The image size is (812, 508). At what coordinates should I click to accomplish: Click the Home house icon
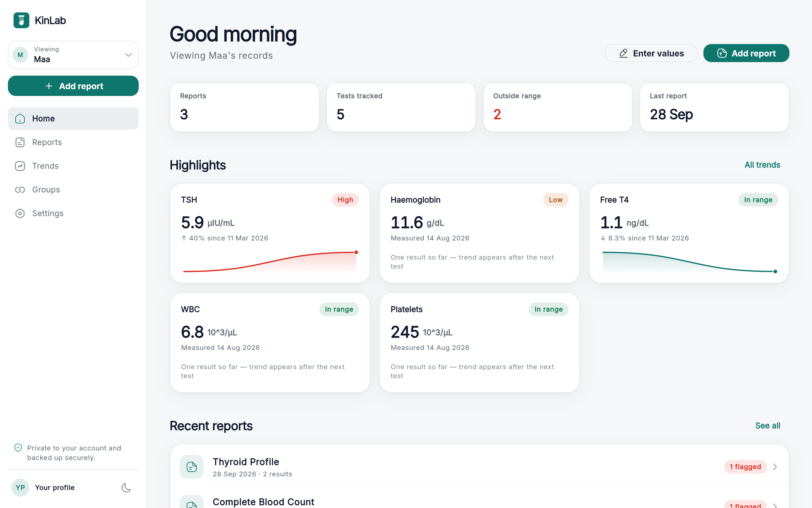(20, 119)
